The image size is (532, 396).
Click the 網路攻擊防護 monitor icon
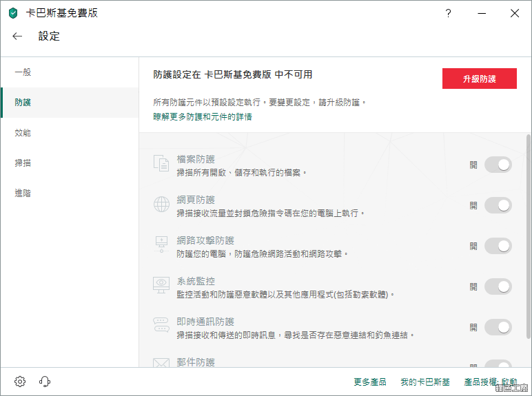coord(161,244)
